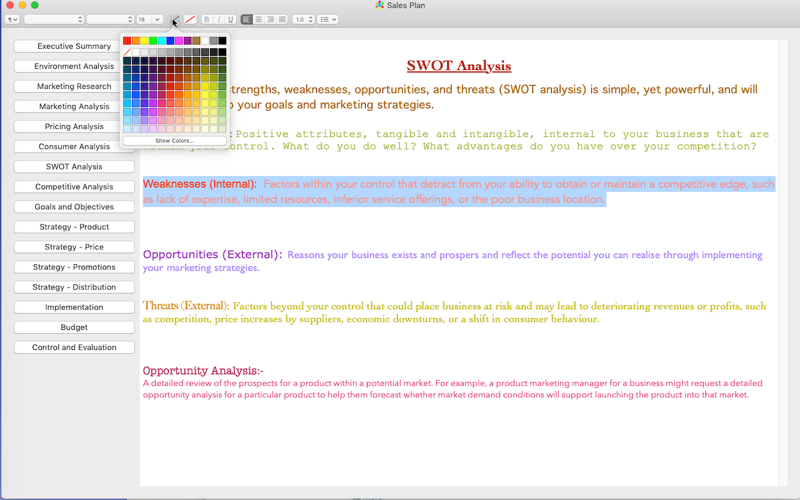Click the SWOT Analysis document title
This screenshot has width=800, height=500.
point(459,66)
